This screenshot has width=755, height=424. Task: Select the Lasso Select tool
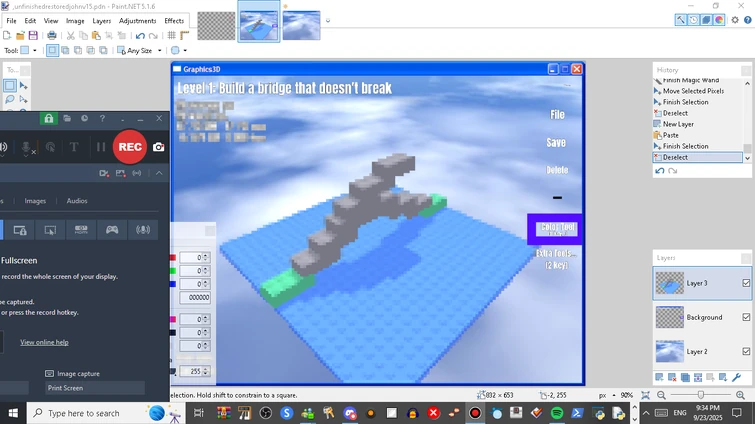click(x=10, y=99)
